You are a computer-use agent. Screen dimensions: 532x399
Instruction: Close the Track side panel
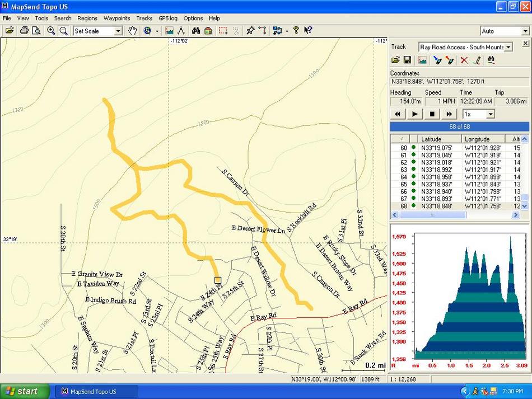(x=525, y=43)
